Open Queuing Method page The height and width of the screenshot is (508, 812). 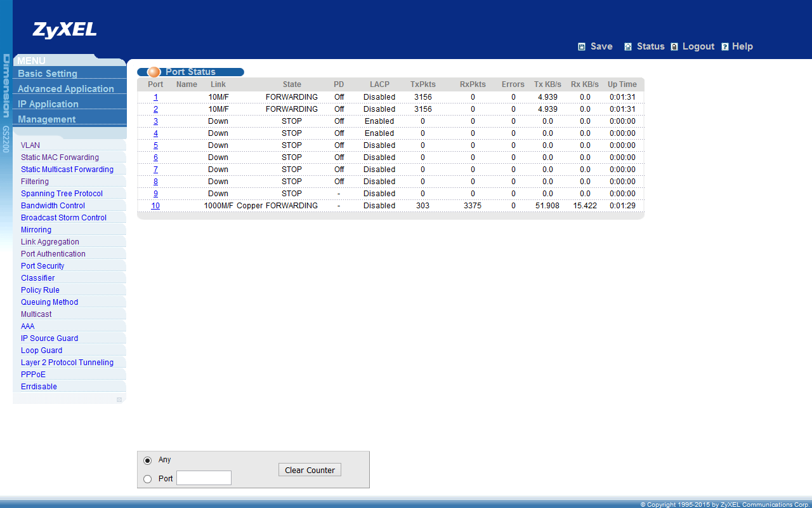pyautogui.click(x=49, y=302)
